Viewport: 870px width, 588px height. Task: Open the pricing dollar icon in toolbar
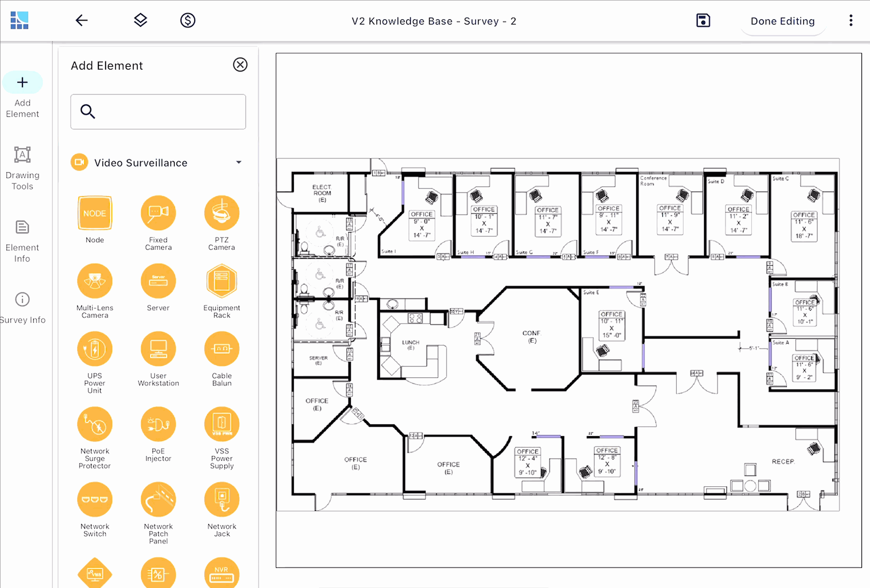tap(188, 20)
